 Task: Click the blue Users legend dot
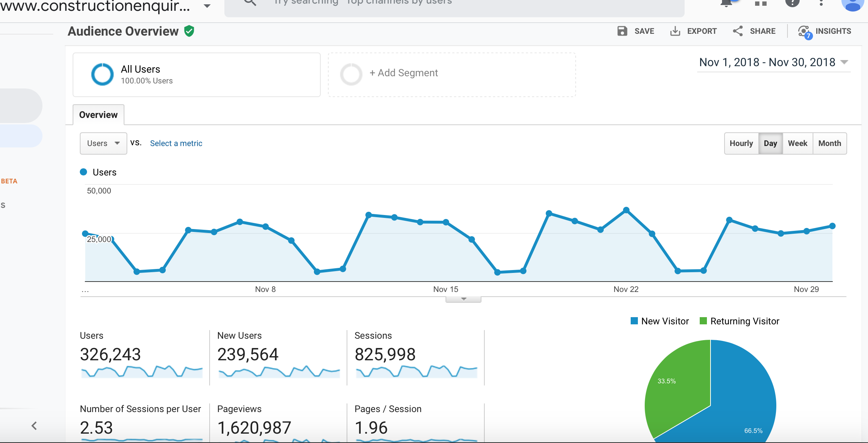point(83,172)
